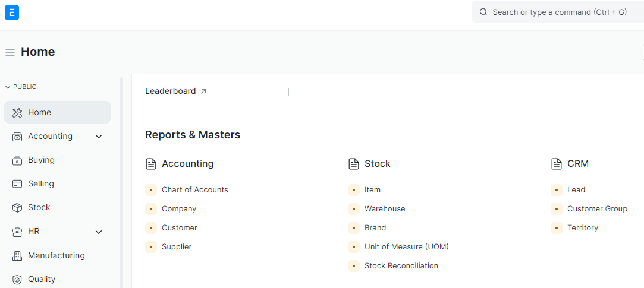Viewport: 644px width, 288px height.
Task: Click the Reports & Masters heading
Action: (193, 135)
